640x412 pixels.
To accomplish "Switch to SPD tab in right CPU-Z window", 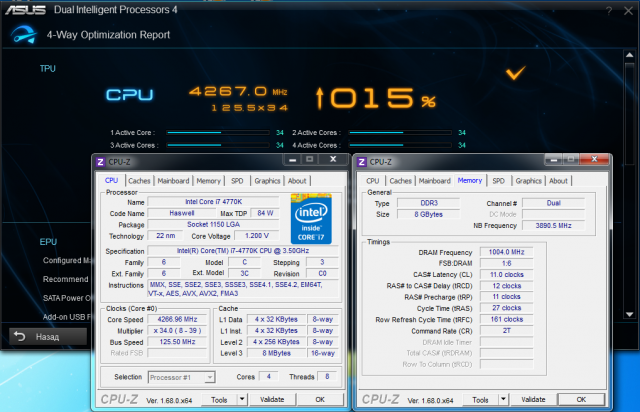I will click(498, 181).
